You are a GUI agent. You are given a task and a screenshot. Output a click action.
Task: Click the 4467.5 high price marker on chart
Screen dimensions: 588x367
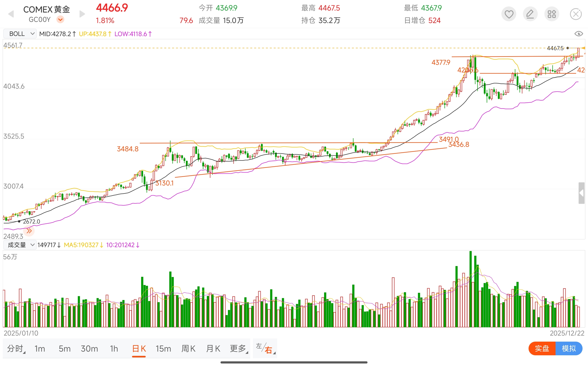pos(555,48)
